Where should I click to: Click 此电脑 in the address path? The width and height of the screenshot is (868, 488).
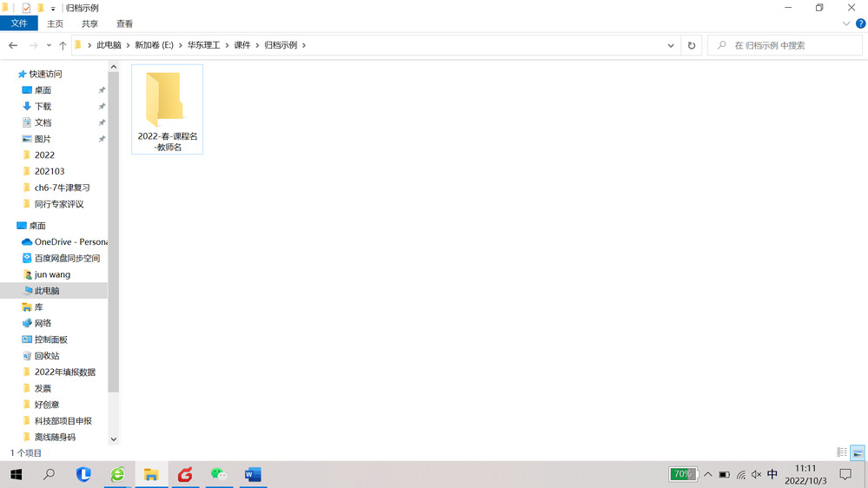tap(109, 45)
